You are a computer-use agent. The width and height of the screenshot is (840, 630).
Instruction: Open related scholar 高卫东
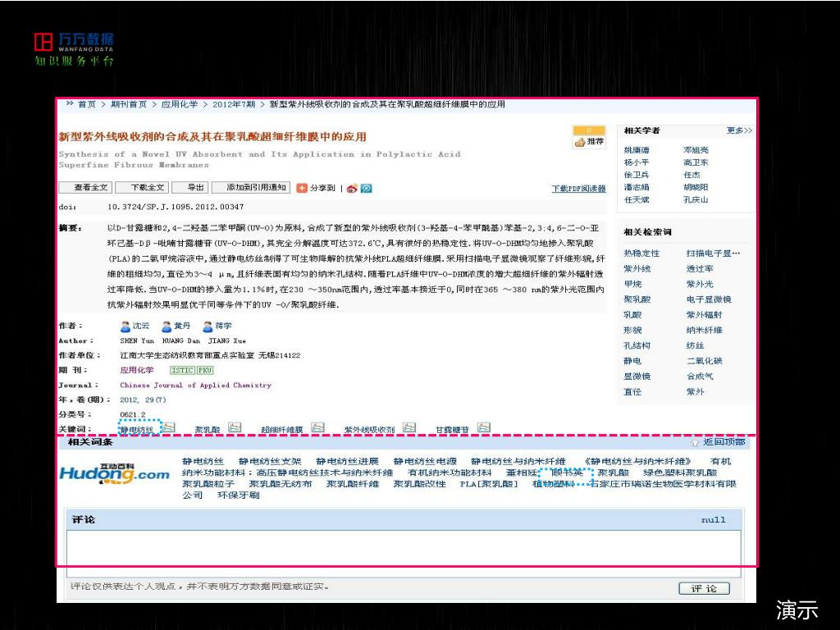(696, 162)
